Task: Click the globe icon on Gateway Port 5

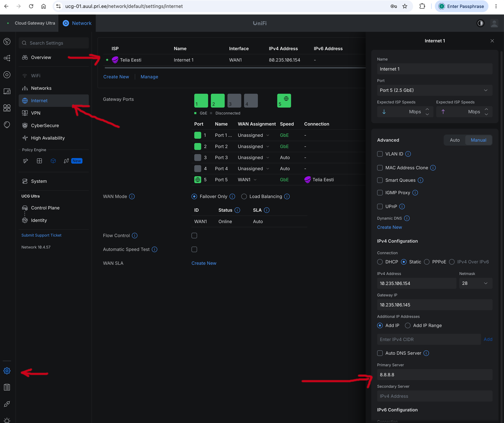Action: tap(286, 98)
